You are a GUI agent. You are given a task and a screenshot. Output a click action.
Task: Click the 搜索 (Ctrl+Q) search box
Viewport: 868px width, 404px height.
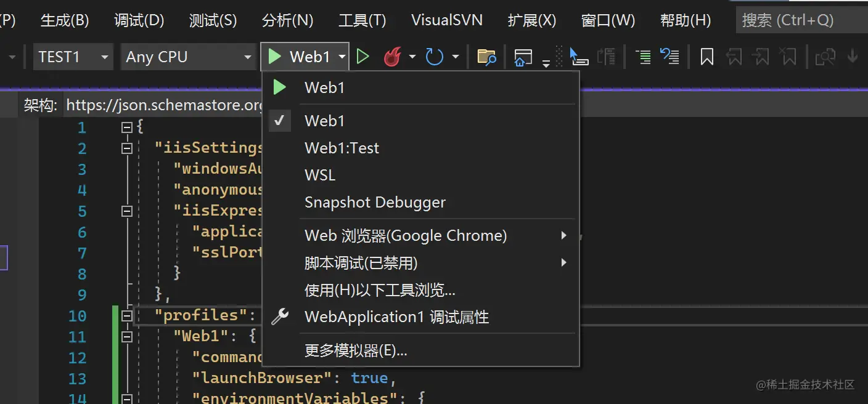coord(802,20)
